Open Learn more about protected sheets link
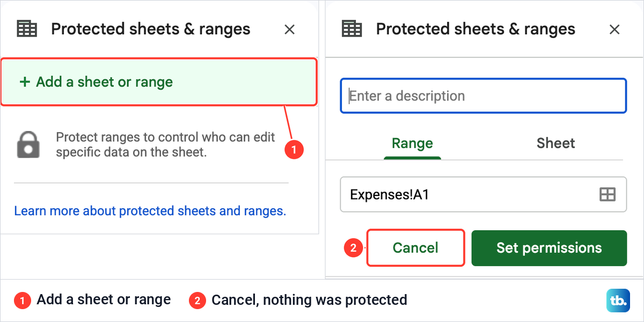 click(x=150, y=211)
